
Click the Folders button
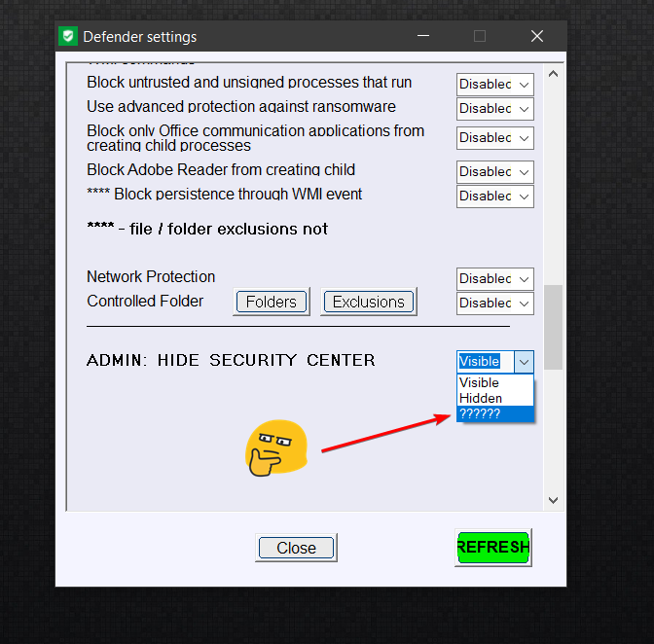click(272, 302)
